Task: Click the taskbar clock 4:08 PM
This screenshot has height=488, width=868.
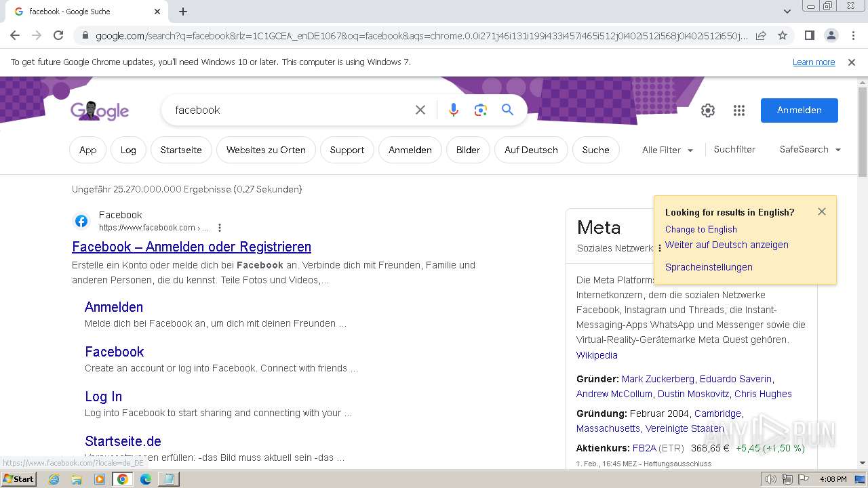Action: 833,479
